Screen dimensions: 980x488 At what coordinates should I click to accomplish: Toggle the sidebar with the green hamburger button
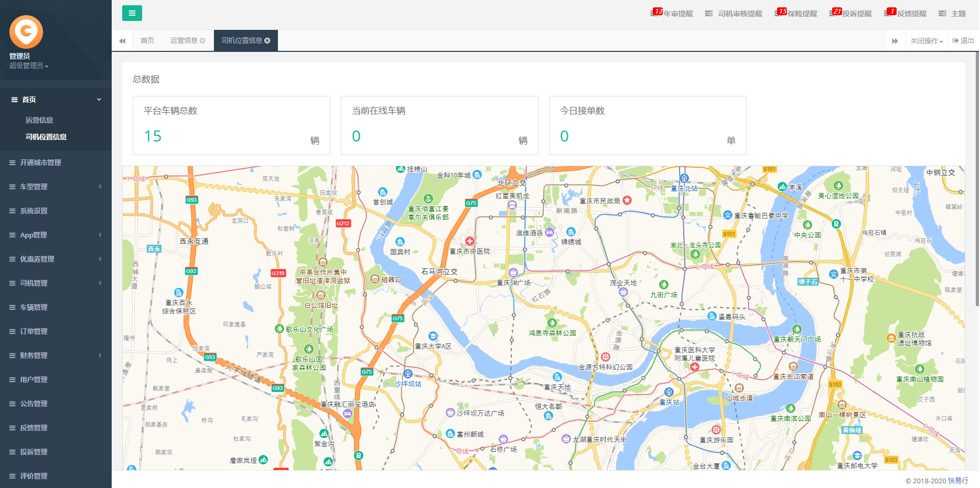point(132,13)
